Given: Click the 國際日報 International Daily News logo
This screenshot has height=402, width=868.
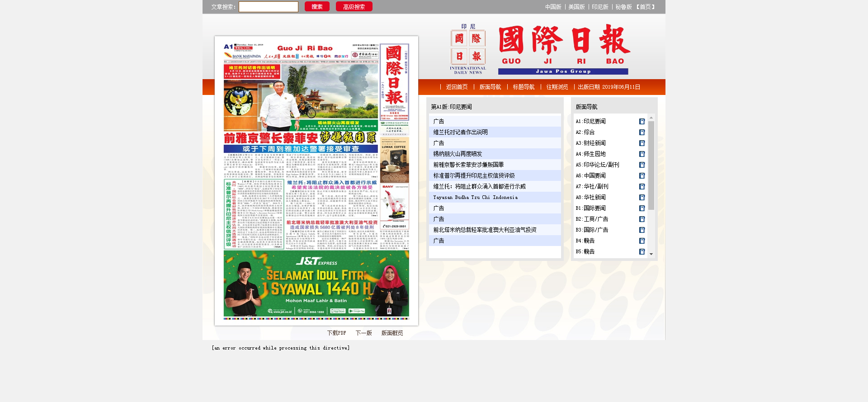Looking at the screenshot, I should (x=540, y=49).
